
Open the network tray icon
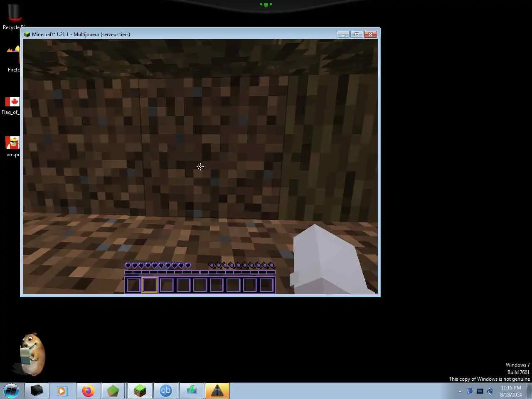[x=480, y=391]
